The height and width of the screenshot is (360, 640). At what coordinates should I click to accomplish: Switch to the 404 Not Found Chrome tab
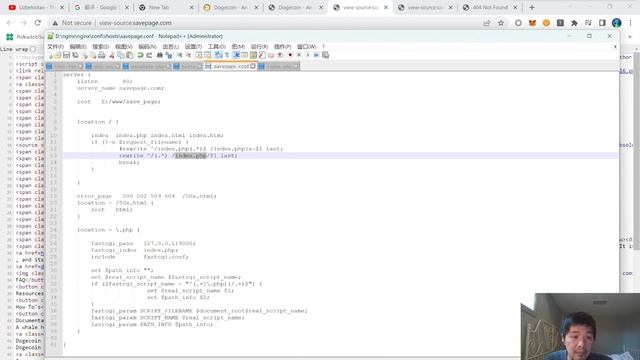491,7
